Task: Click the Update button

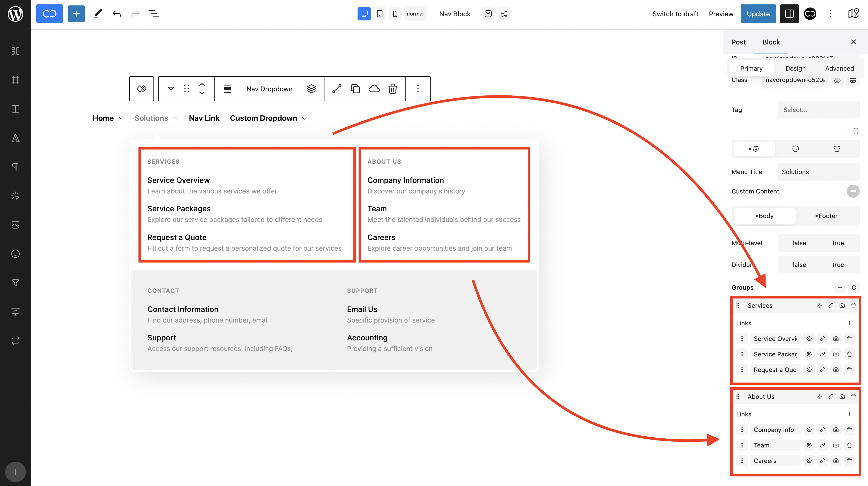Action: point(758,14)
